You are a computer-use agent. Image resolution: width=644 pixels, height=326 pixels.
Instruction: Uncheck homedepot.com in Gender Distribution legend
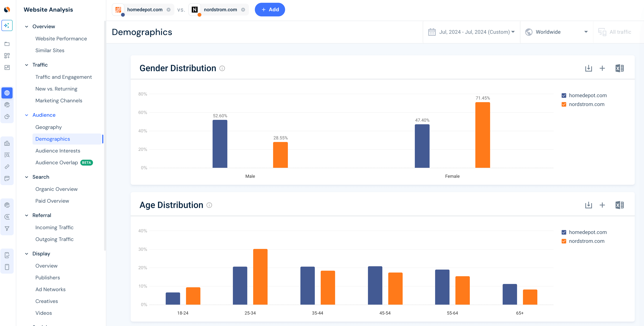pos(564,96)
